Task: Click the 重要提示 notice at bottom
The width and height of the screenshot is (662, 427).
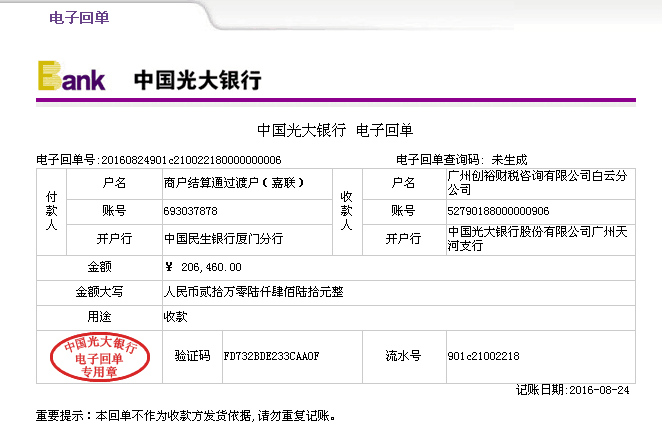Action: coord(185,414)
